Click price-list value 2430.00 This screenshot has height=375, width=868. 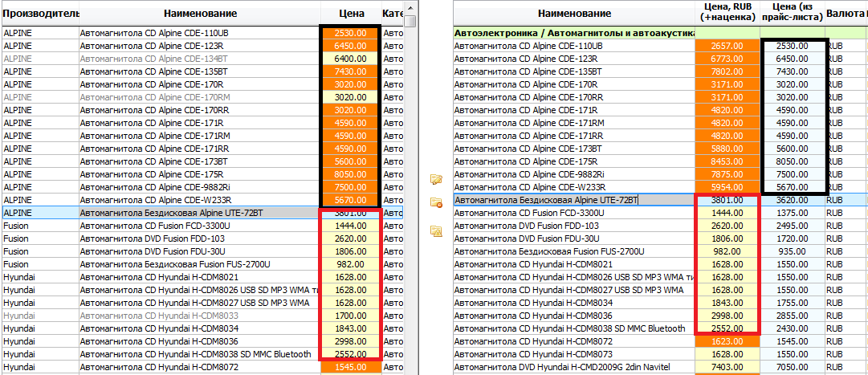click(793, 328)
